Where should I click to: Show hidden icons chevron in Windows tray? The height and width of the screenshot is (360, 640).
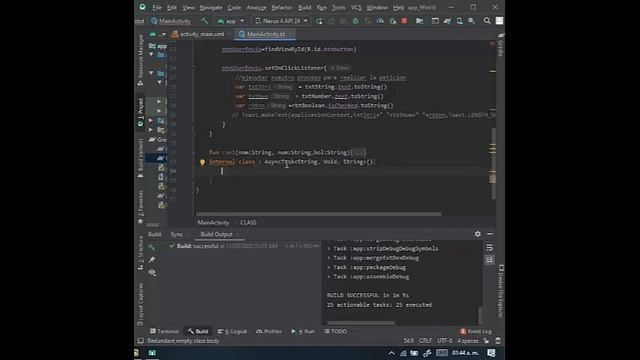click(x=391, y=353)
